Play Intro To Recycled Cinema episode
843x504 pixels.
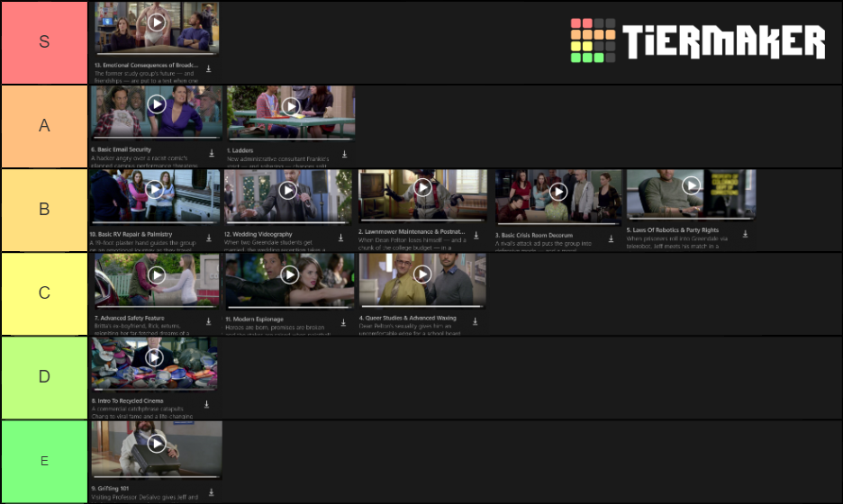click(154, 357)
